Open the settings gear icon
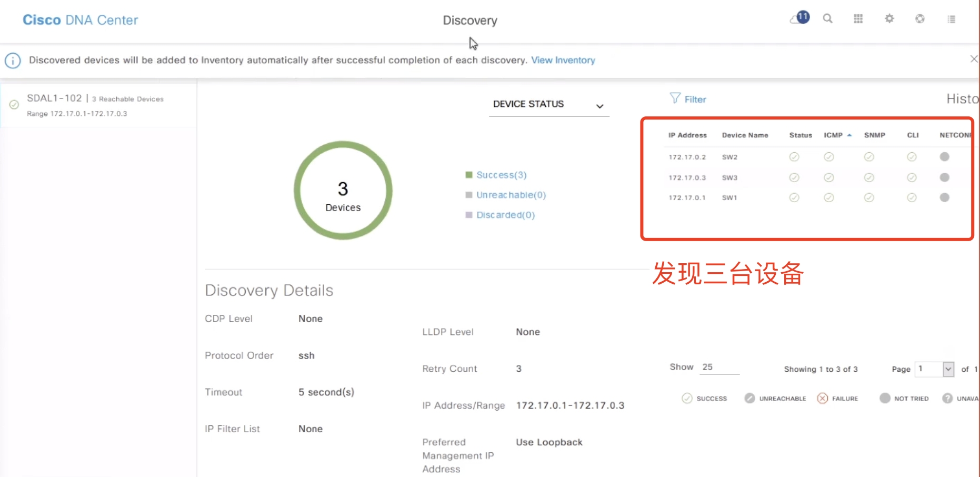The height and width of the screenshot is (477, 980). tap(889, 18)
